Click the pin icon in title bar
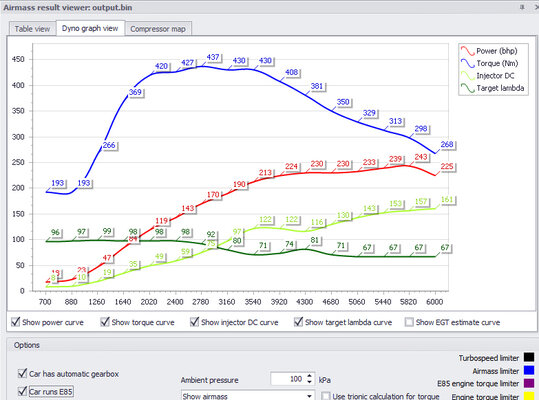Screen dimensions: 539x400 click(522, 7)
